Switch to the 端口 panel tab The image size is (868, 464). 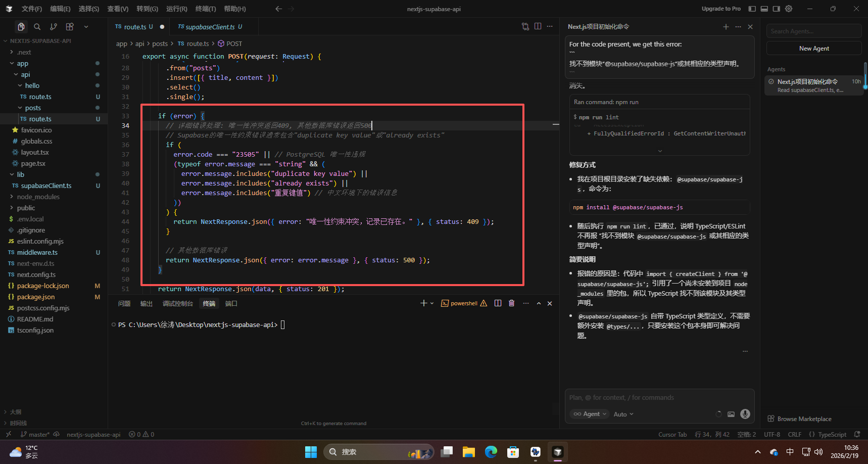[x=231, y=303]
